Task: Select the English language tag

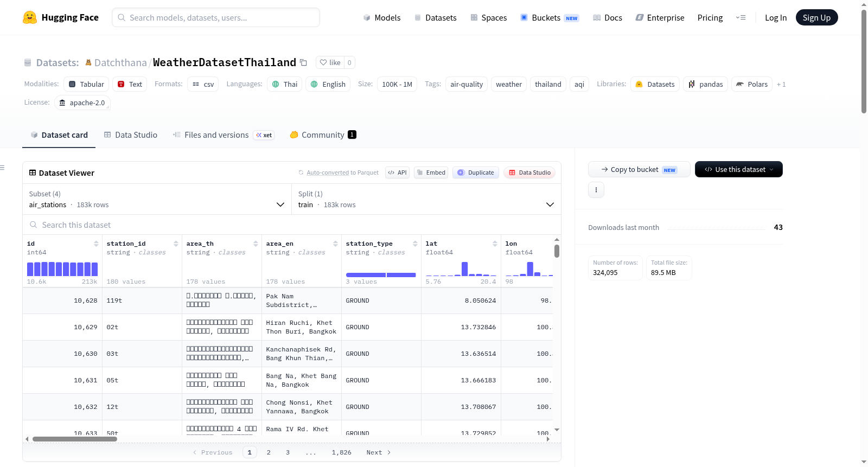Action: point(328,84)
